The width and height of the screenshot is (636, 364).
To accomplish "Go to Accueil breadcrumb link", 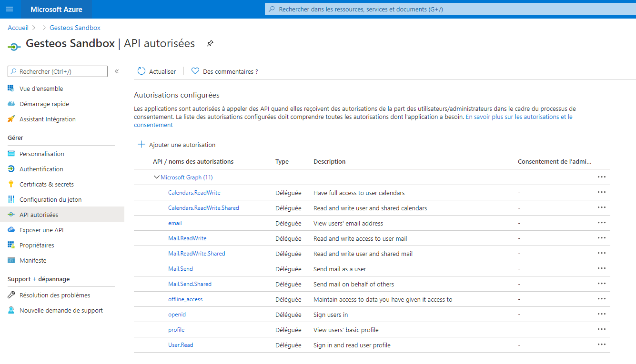I will click(18, 28).
